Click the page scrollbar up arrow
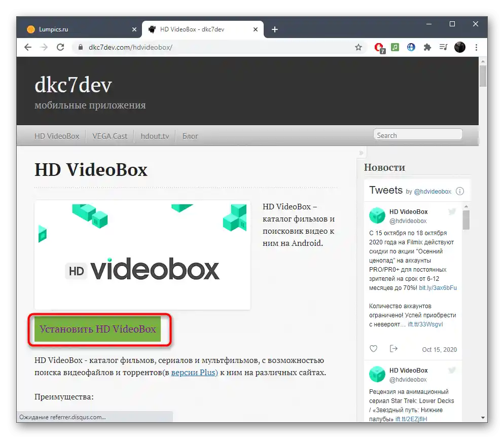Image resolution: width=504 pixels, height=439 pixels. (x=483, y=61)
